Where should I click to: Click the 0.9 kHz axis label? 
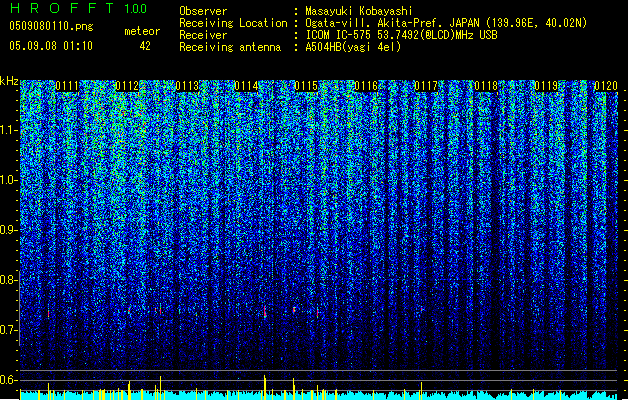point(9,230)
